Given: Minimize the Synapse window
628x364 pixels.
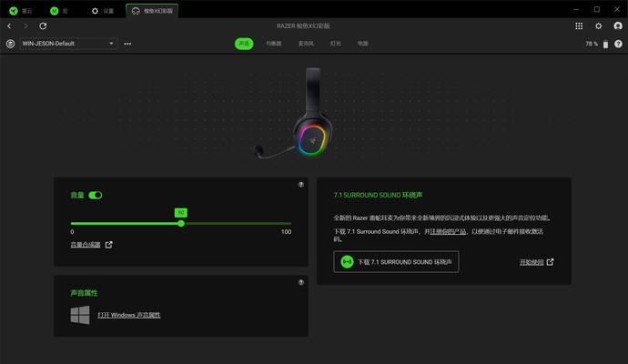Looking at the screenshot, I should 576,9.
